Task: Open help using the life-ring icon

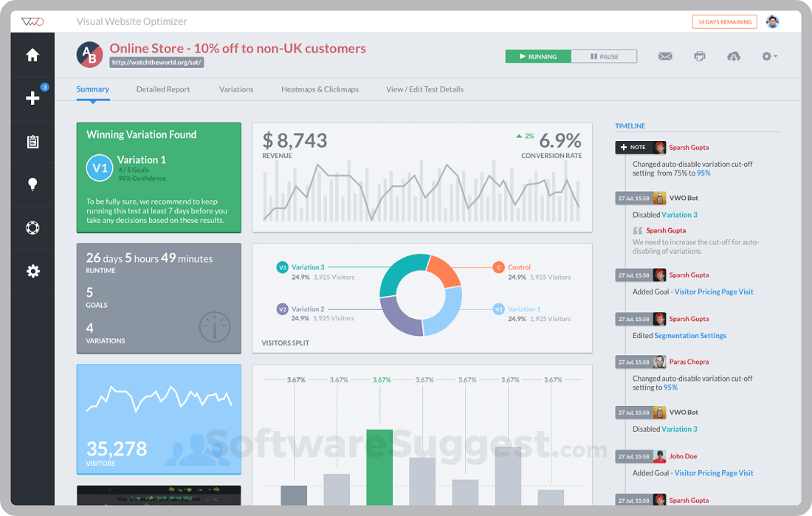Action: pos(32,227)
